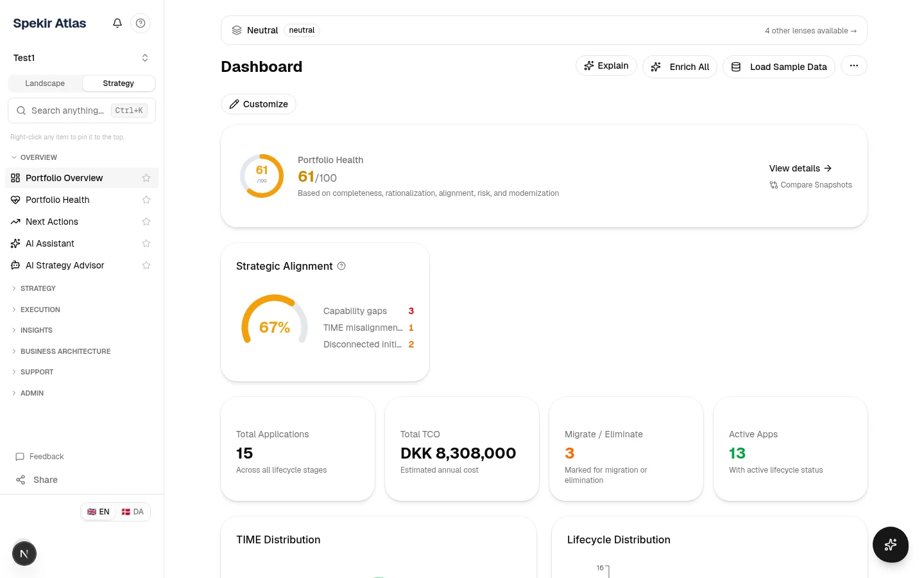Open the help question-mark icon in sidebar header
The height and width of the screenshot is (578, 924).
tap(141, 23)
